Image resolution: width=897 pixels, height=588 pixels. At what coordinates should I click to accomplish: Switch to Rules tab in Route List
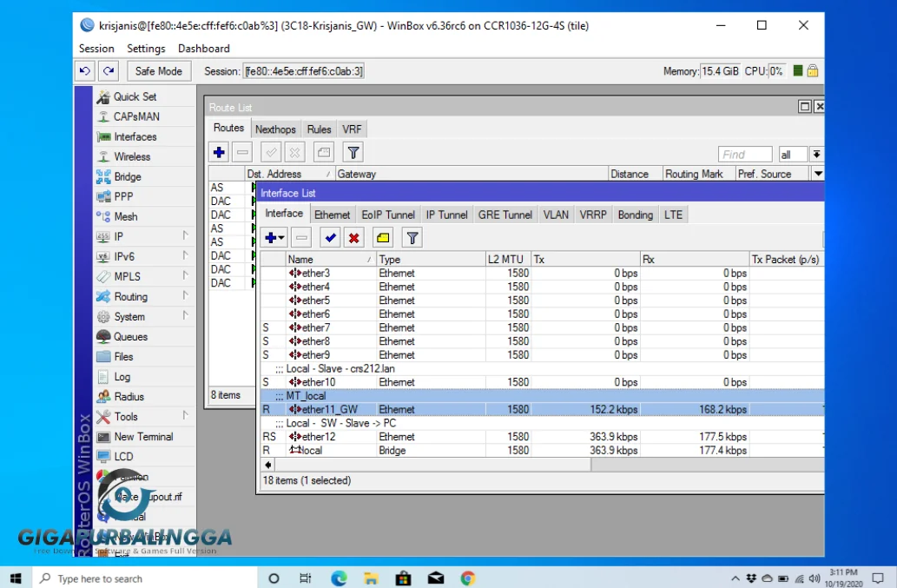point(319,129)
